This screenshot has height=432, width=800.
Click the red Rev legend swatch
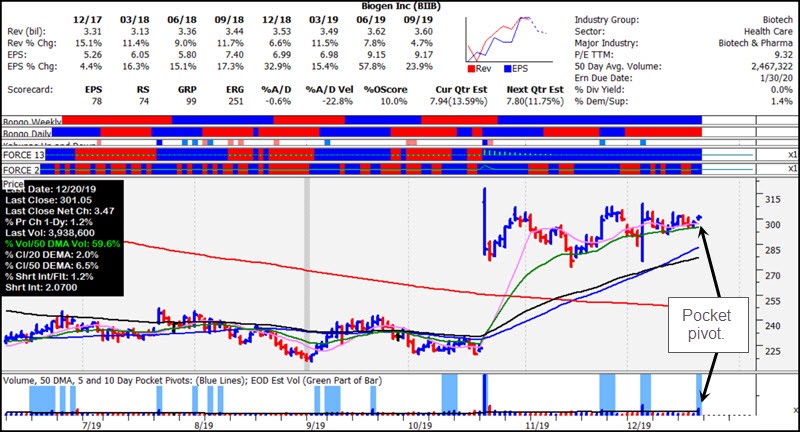[x=471, y=69]
